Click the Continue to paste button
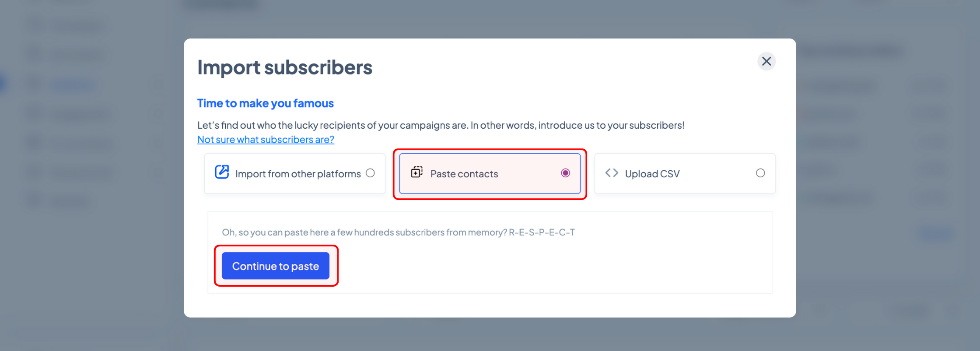Screen dimensions: 980x351 276,266
